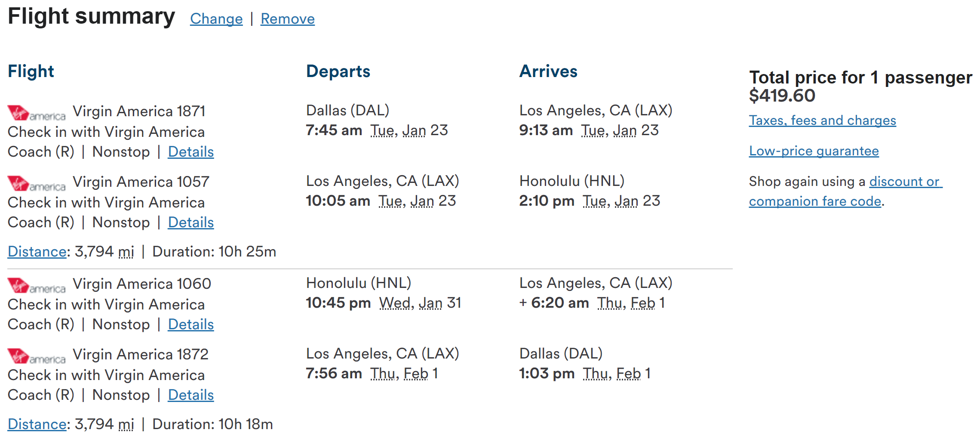Image resolution: width=980 pixels, height=439 pixels.
Task: Show Details for Virgin America 1872
Action: point(190,395)
